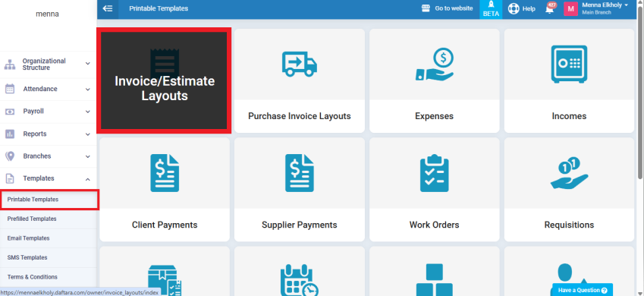The width and height of the screenshot is (644, 296).
Task: Click the menna account name in sidebar
Action: pyautogui.click(x=47, y=14)
